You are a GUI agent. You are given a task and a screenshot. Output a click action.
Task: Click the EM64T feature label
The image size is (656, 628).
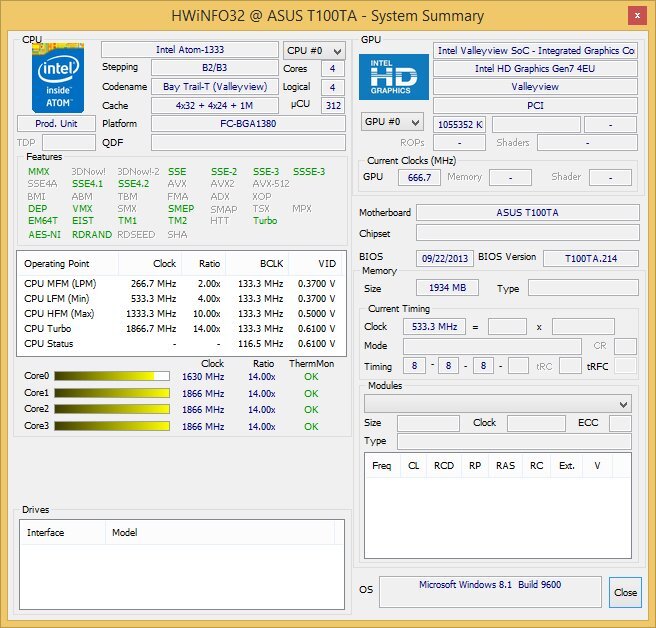pyautogui.click(x=43, y=220)
